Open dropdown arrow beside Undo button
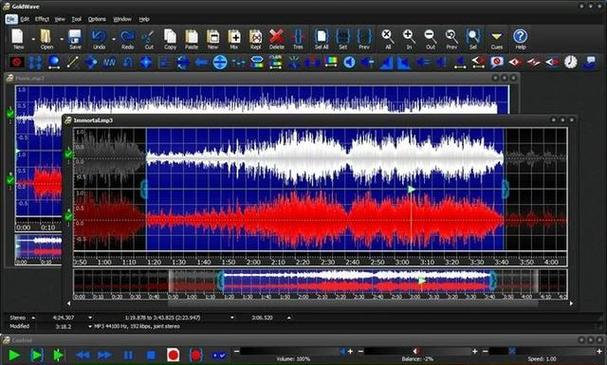Viewport: 607px width, 365px height. pos(114,39)
